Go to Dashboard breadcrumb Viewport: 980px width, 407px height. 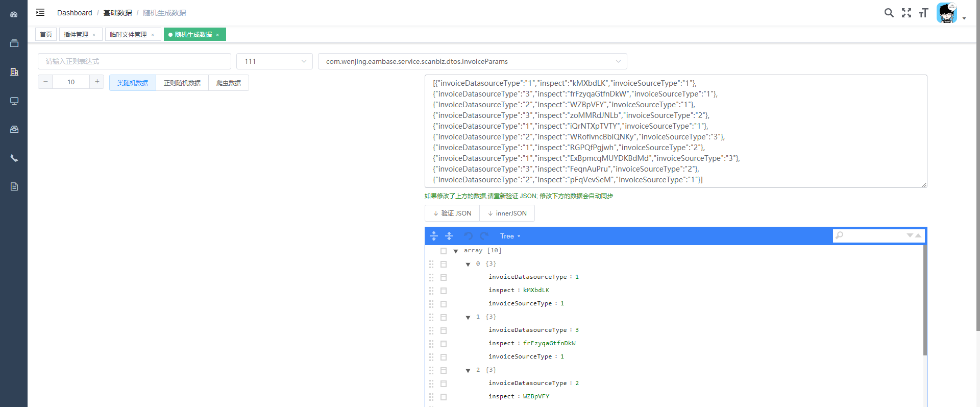tap(75, 13)
